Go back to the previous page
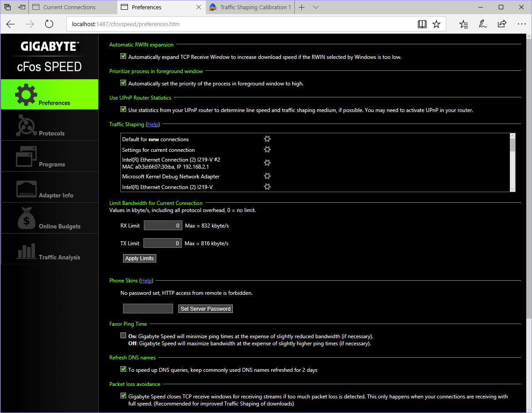Screen dimensions: 532x413 tap(11, 24)
